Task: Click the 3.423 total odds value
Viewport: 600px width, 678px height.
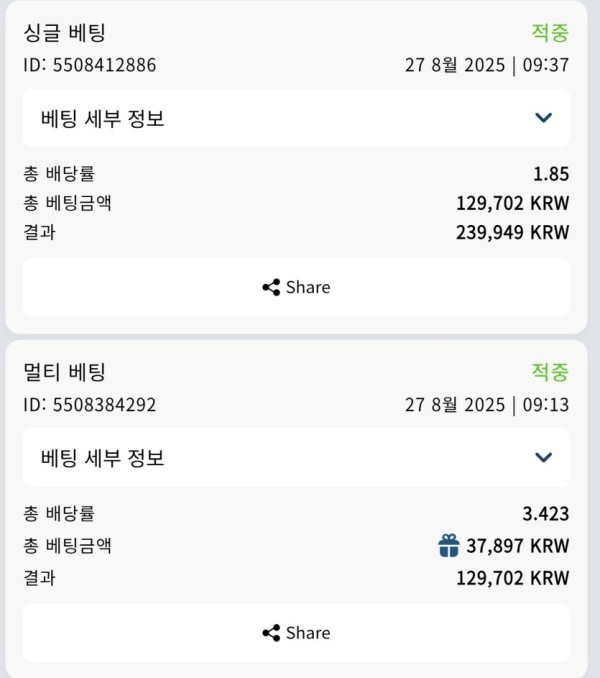Action: pyautogui.click(x=546, y=514)
